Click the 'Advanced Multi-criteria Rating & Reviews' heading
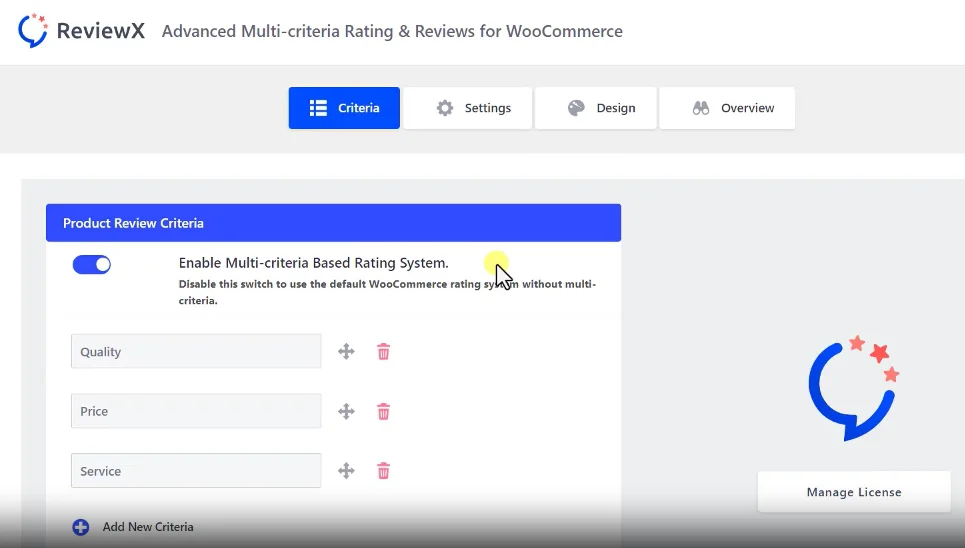 click(x=392, y=31)
